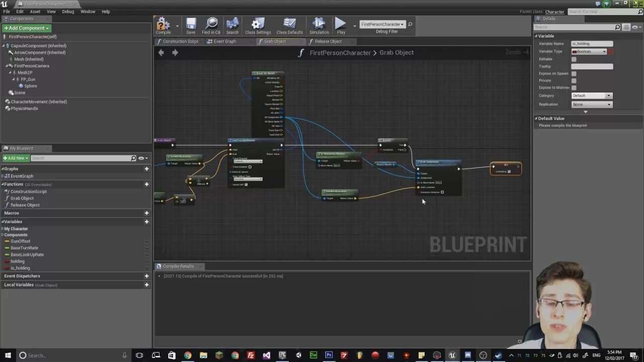Viewport: 644px width, 362px height.
Task: Expand the EventGraph tree item
Action: 3,176
